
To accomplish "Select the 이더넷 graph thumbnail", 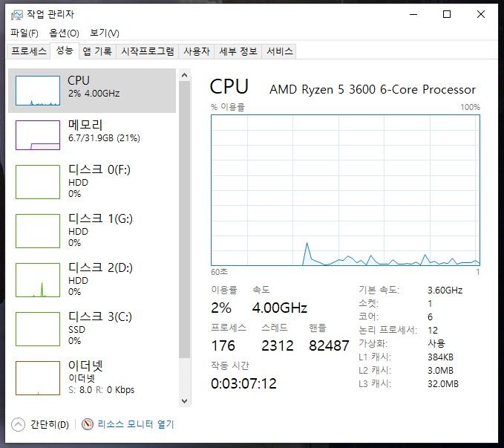I will coord(38,378).
